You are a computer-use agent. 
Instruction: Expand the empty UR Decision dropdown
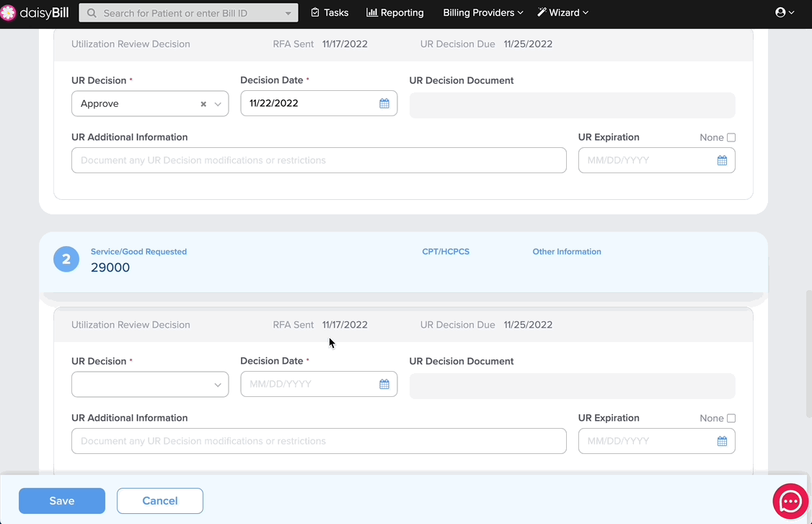tap(150, 384)
